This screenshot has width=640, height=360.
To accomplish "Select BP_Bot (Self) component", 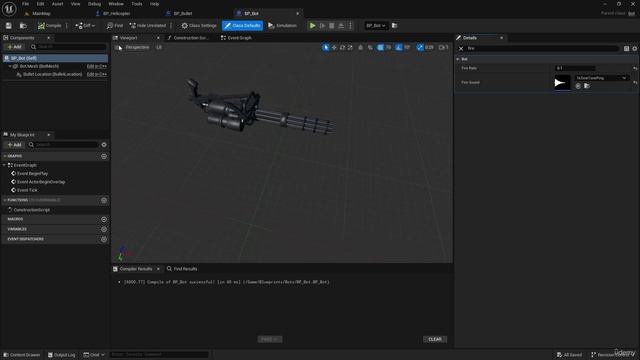I will [55, 58].
